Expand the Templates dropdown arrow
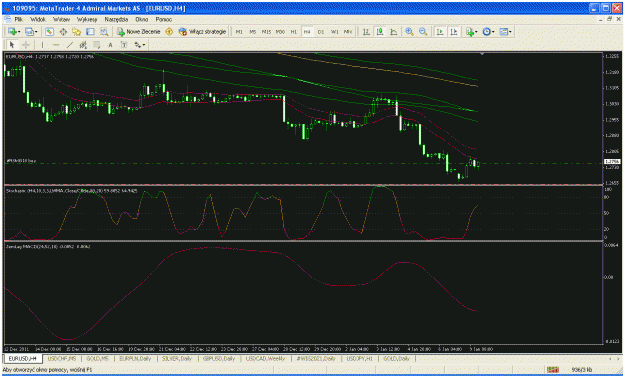Image resolution: width=625 pixels, height=376 pixels. [511, 31]
